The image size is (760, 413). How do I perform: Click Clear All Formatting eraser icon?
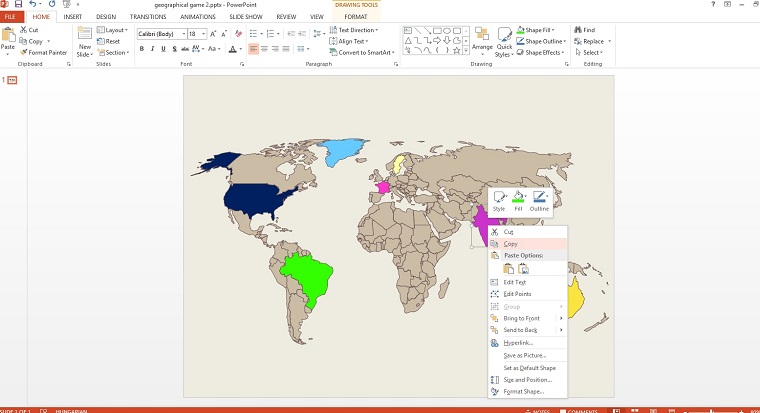click(239, 34)
